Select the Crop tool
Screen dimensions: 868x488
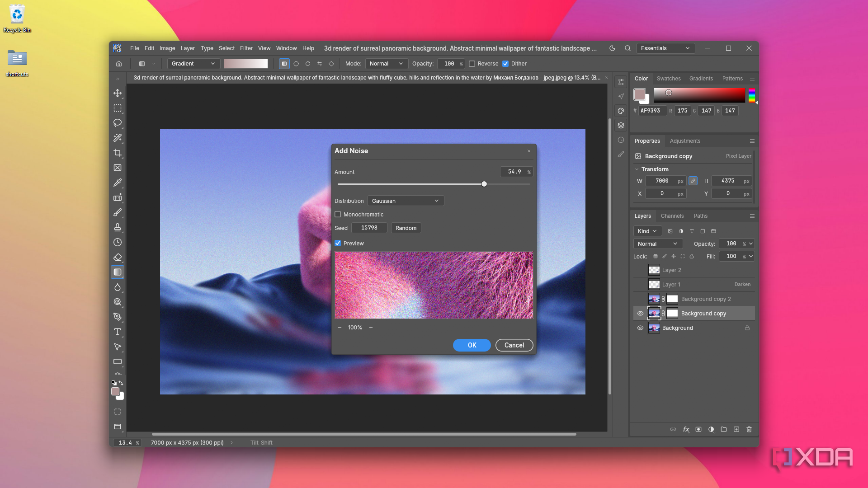tap(118, 153)
